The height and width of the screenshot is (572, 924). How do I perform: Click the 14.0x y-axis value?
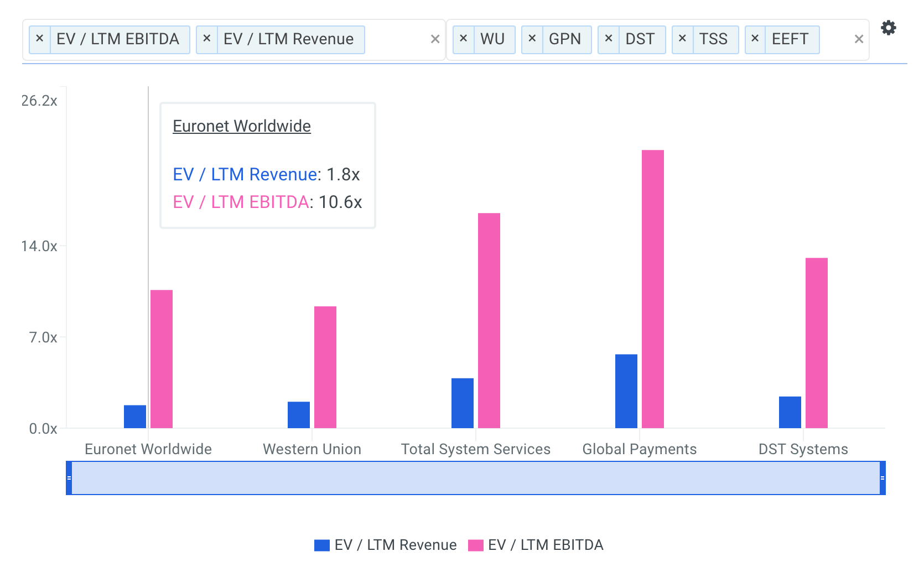point(39,246)
